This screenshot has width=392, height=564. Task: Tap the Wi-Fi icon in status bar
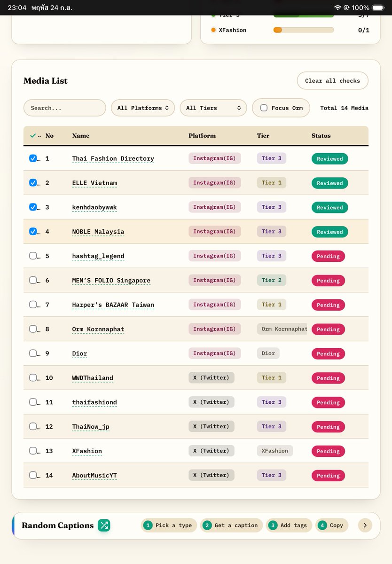tap(337, 8)
